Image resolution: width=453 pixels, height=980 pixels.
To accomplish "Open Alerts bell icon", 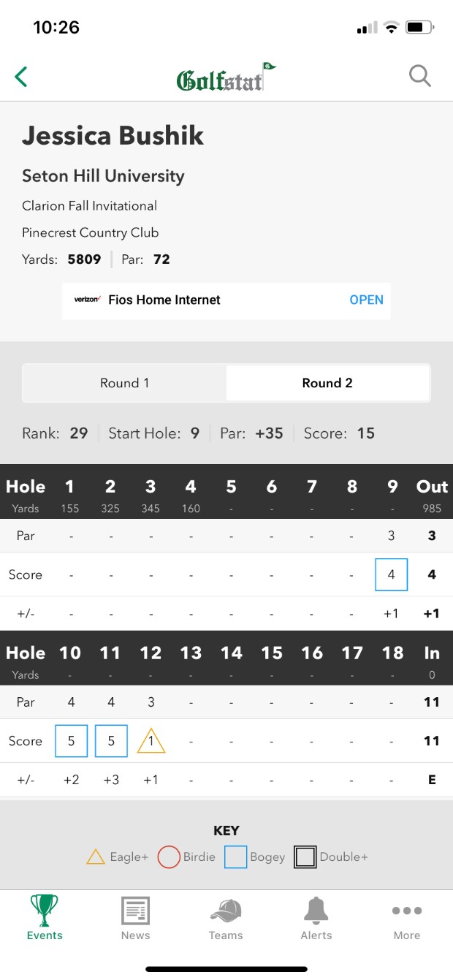I will (x=316, y=918).
